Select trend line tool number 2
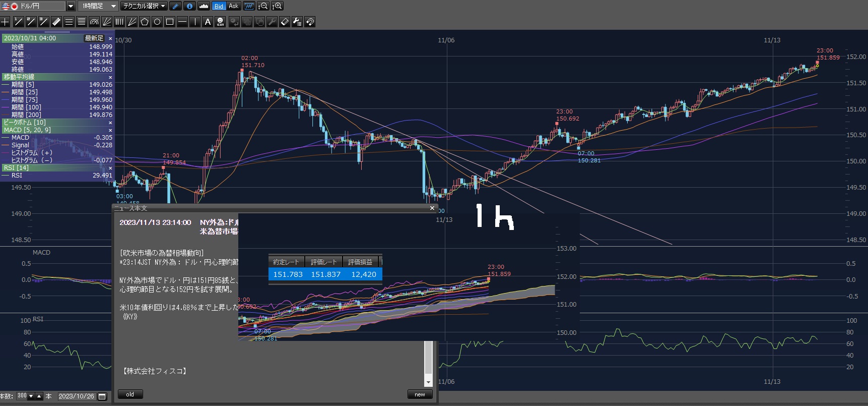Image resolution: width=868 pixels, height=406 pixels. [31, 22]
